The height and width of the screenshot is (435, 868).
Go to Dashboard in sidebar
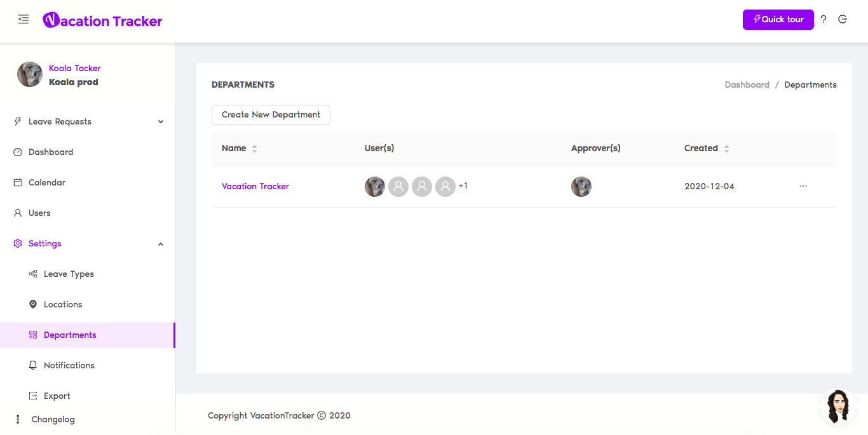pos(88,152)
